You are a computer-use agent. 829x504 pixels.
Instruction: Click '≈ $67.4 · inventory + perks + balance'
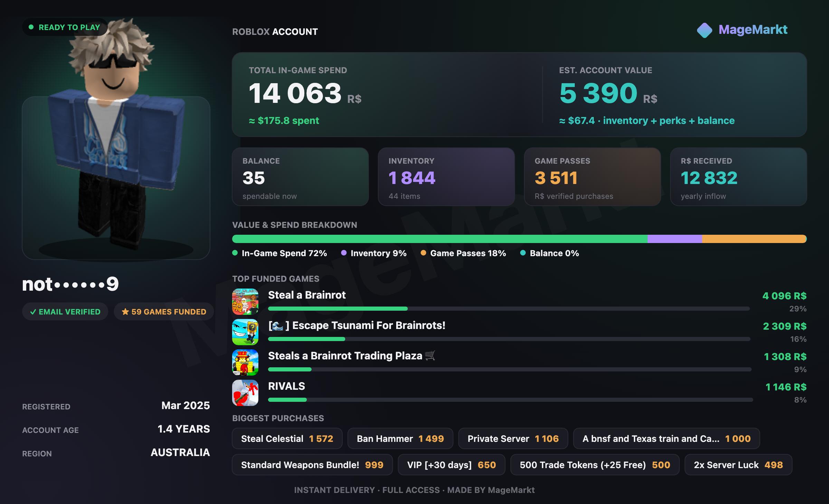(647, 120)
